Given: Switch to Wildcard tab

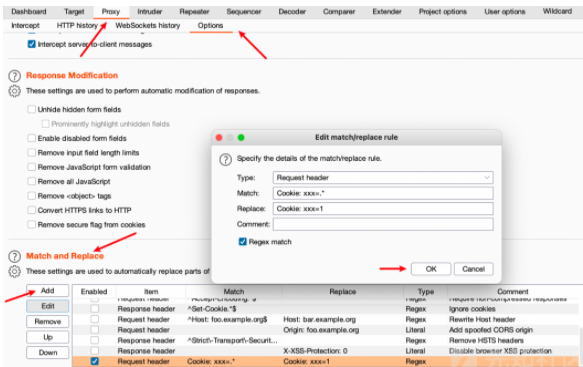Looking at the screenshot, I should pyautogui.click(x=557, y=11).
